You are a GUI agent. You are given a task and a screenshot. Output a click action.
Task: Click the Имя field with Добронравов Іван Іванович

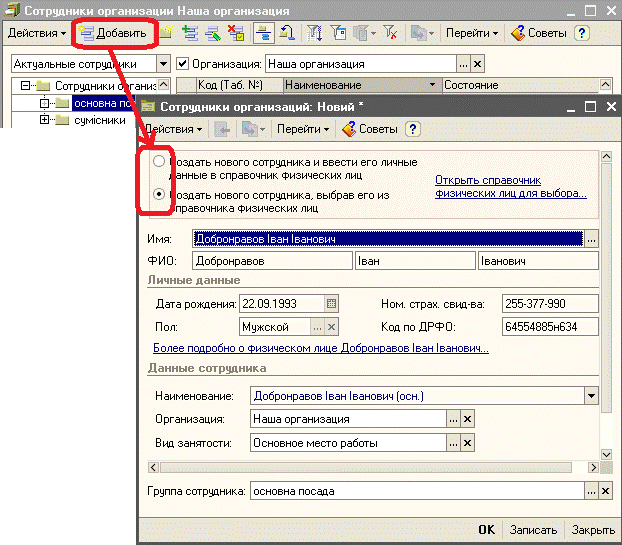point(388,239)
